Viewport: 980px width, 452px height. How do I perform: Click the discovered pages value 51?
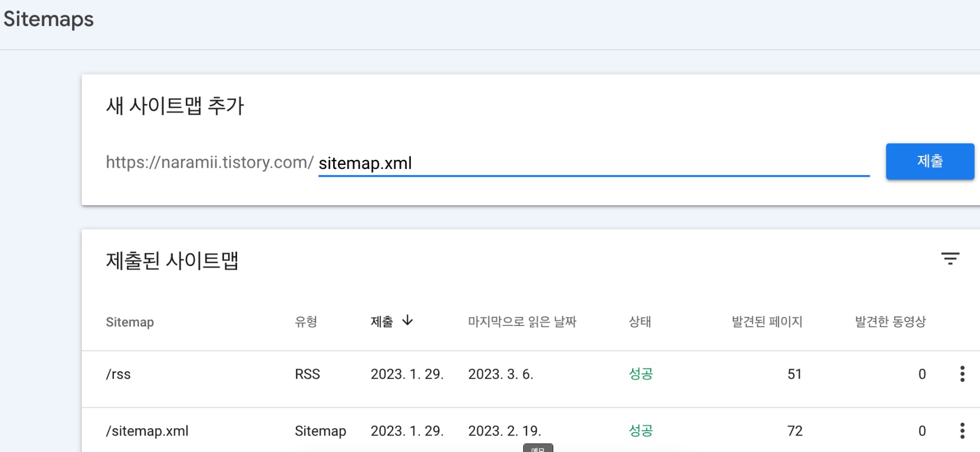click(x=795, y=374)
